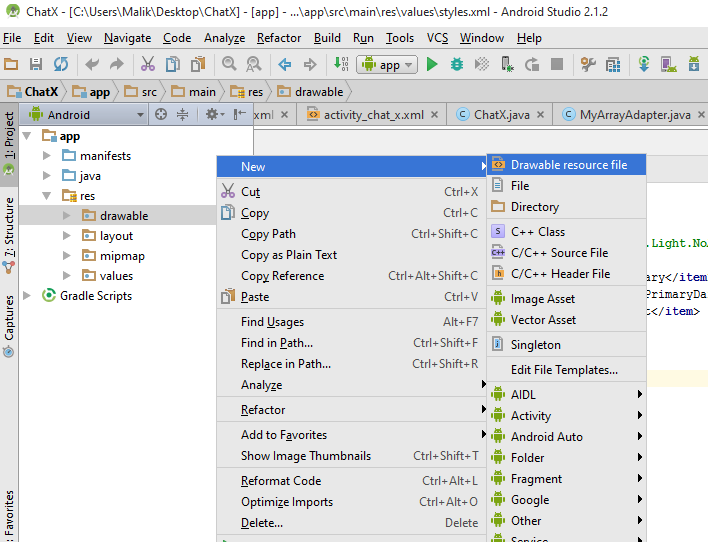
Task: Click Sync Project with Gradle Files icon
Action: click(x=644, y=64)
